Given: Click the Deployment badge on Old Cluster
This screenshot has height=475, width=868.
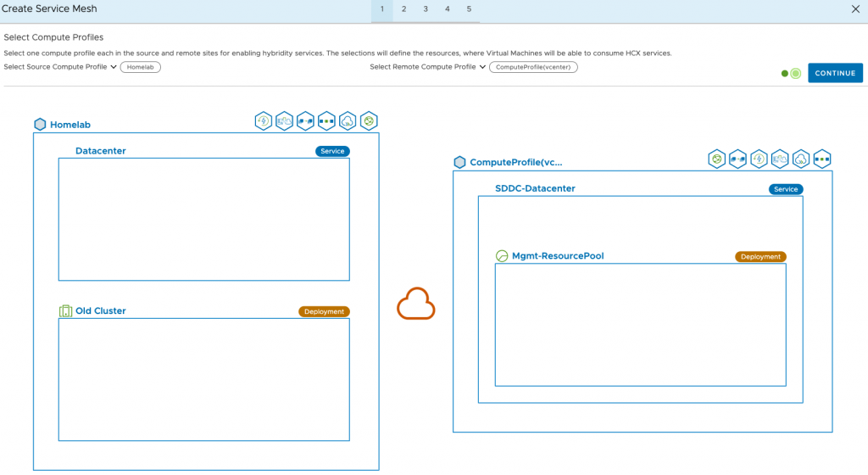Looking at the screenshot, I should tap(324, 311).
